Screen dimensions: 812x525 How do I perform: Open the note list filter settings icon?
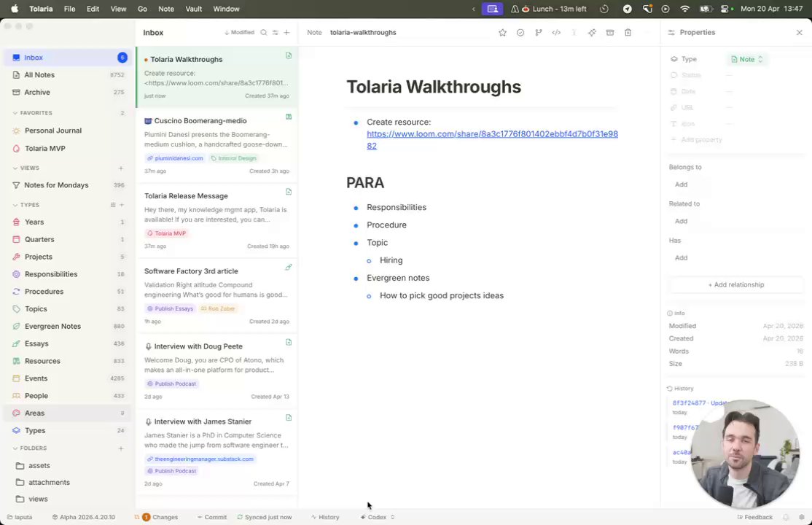[275, 33]
